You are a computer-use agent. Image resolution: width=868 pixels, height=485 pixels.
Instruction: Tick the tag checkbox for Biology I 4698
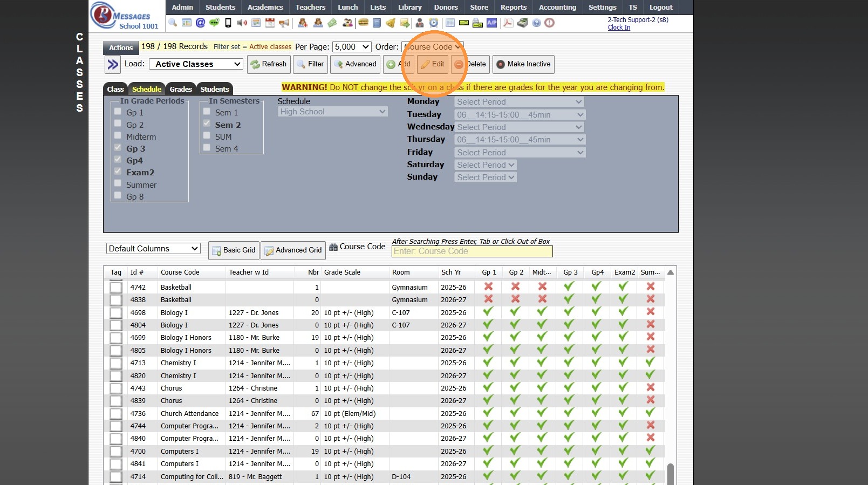116,313
